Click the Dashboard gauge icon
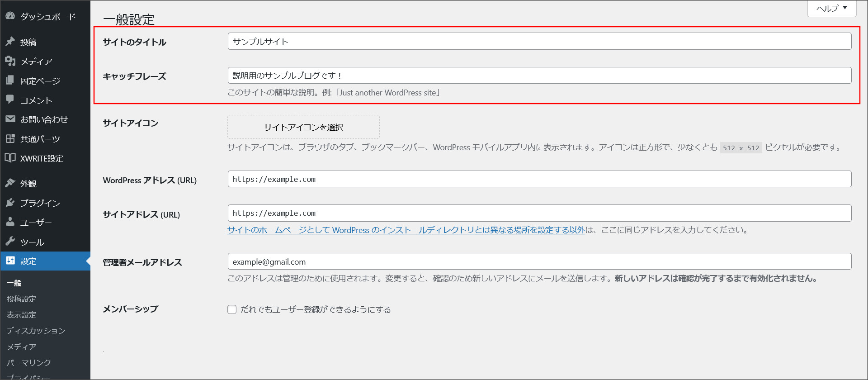Image resolution: width=868 pixels, height=380 pixels. point(10,16)
